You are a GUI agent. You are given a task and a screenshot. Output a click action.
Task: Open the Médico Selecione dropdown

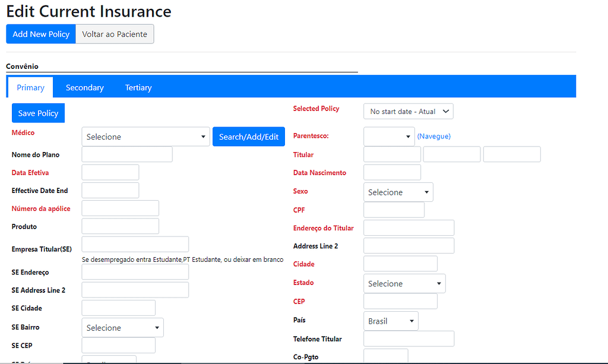(145, 136)
